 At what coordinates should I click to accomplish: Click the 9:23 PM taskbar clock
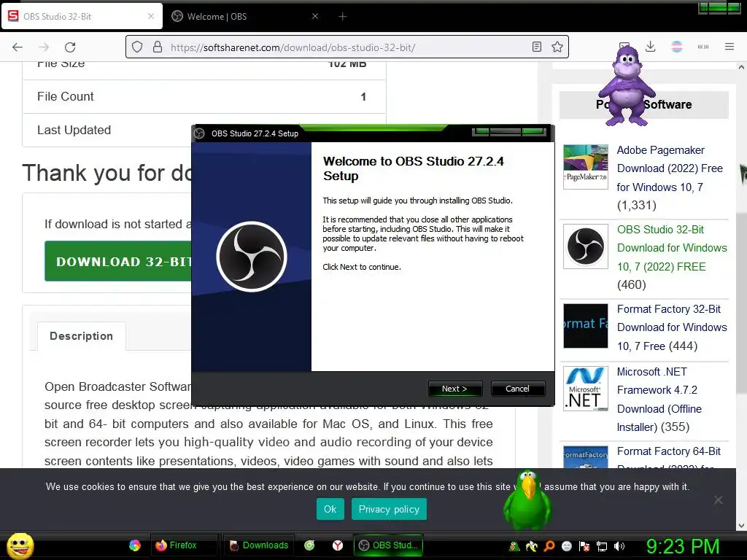683,546
